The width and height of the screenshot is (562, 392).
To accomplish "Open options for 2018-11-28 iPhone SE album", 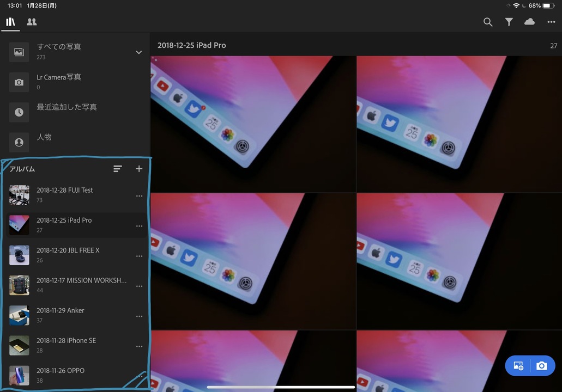I will click(x=139, y=346).
